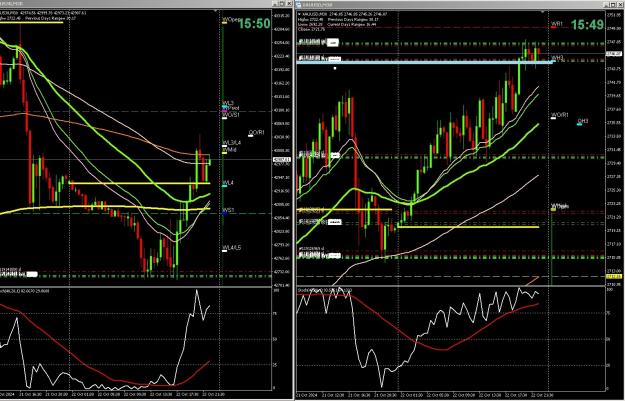The width and height of the screenshot is (625, 401).
Task: Select the WL4 level marker in the left chart
Action: (x=228, y=183)
